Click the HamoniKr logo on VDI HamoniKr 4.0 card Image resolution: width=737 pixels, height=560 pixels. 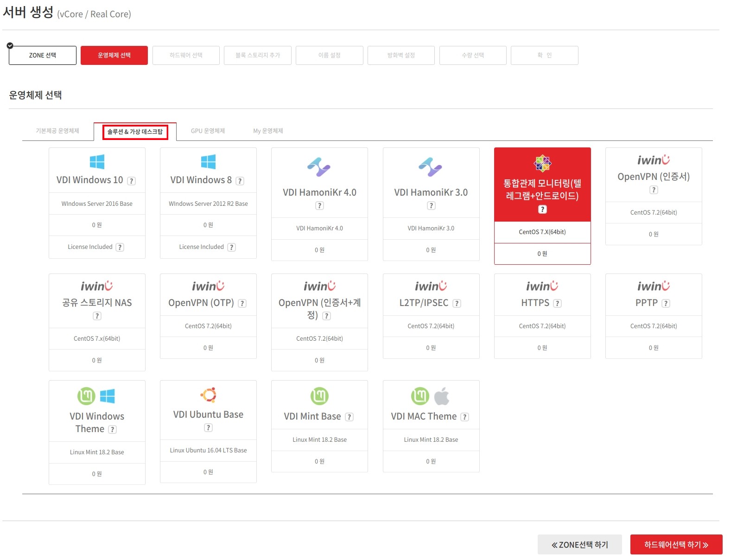tap(319, 167)
